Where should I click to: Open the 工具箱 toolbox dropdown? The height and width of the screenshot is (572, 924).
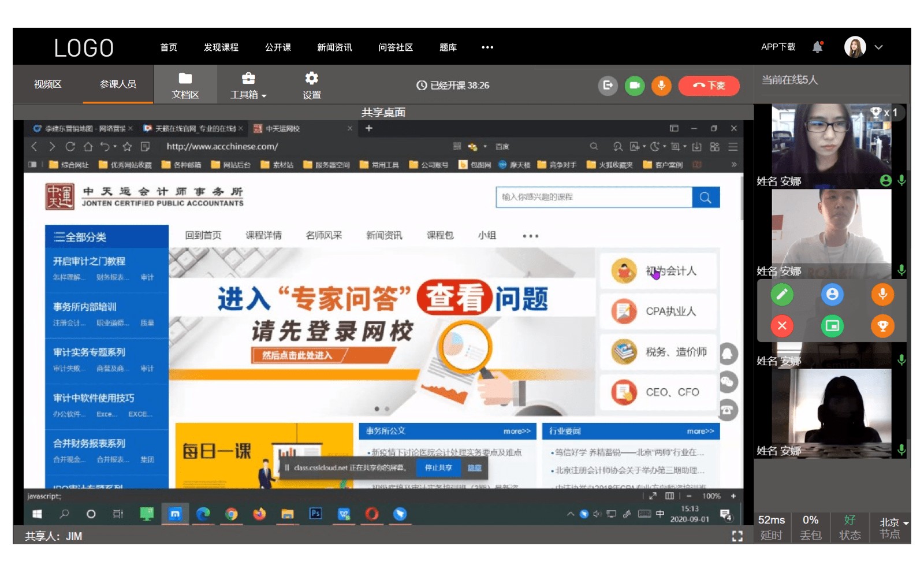[248, 84]
